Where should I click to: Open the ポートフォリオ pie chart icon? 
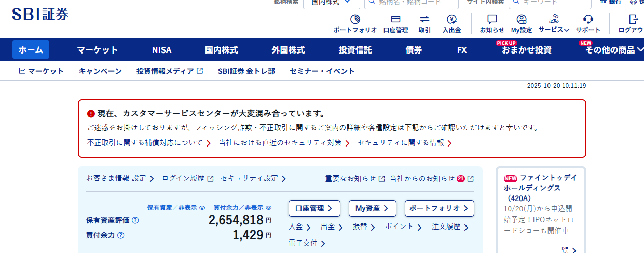pyautogui.click(x=355, y=19)
